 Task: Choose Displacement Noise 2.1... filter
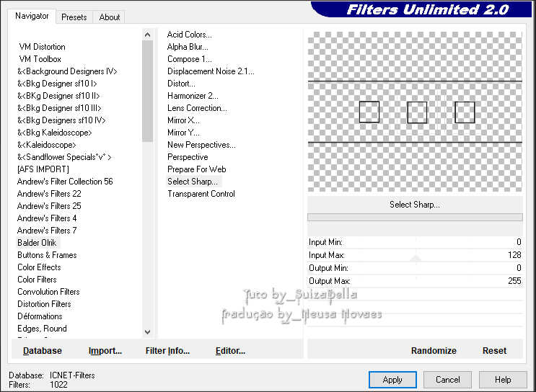click(211, 71)
